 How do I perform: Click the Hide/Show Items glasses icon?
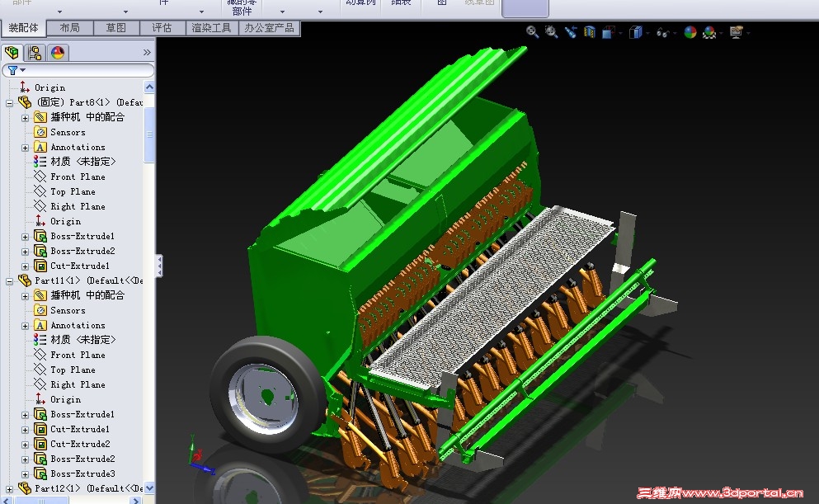click(x=662, y=33)
